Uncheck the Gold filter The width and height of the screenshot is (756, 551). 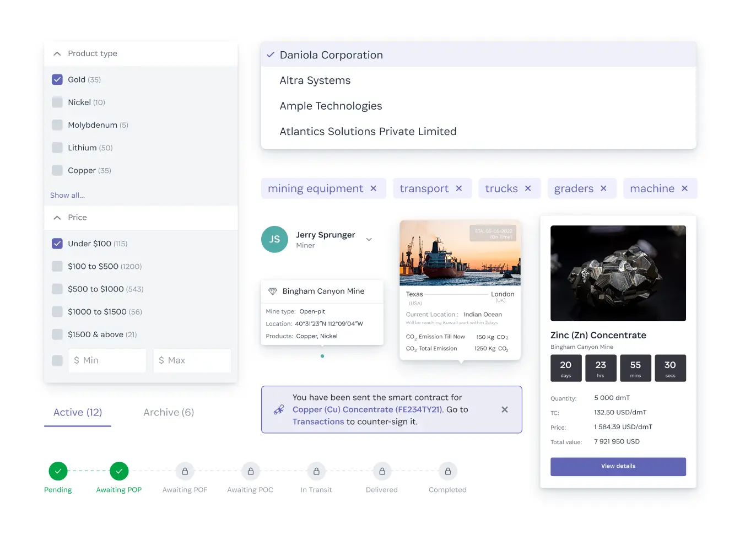pos(57,79)
